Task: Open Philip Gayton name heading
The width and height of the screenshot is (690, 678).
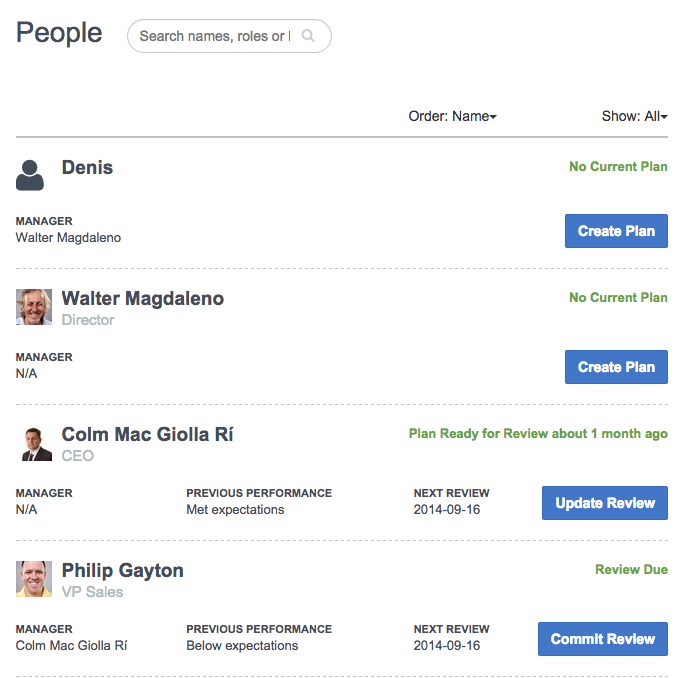Action: click(122, 571)
